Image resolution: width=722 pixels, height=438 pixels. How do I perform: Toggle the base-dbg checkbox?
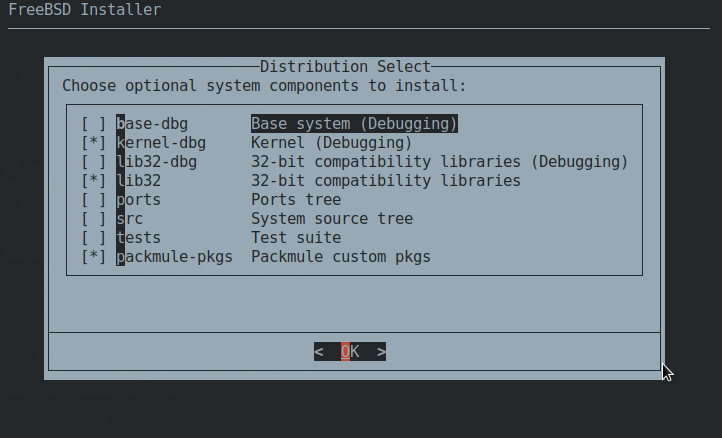tap(94, 124)
